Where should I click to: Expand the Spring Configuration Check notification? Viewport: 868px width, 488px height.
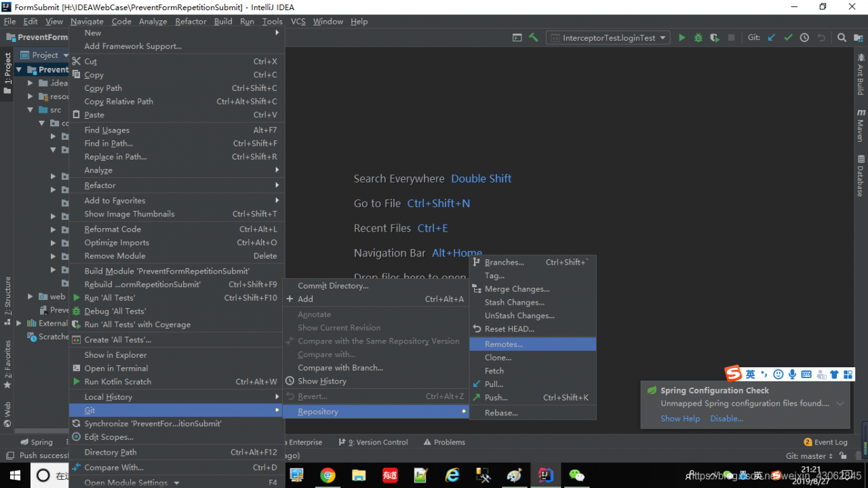click(x=840, y=403)
